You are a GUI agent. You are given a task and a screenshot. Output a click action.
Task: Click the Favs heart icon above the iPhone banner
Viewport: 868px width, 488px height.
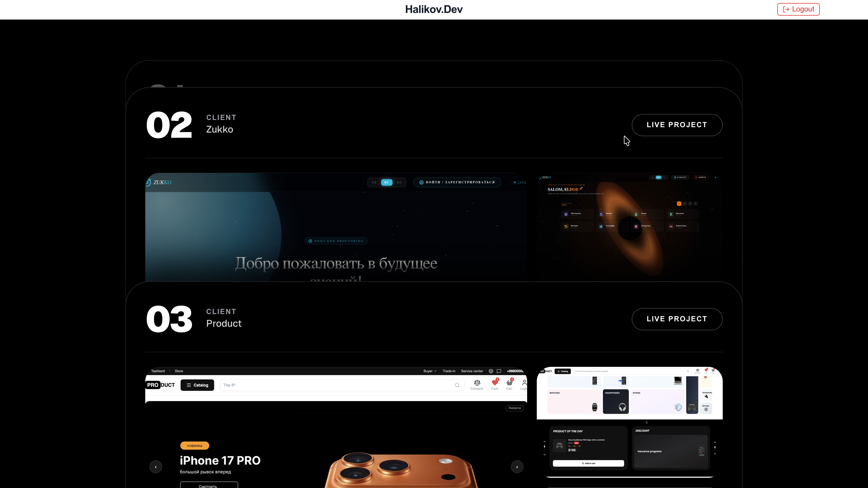495,382
